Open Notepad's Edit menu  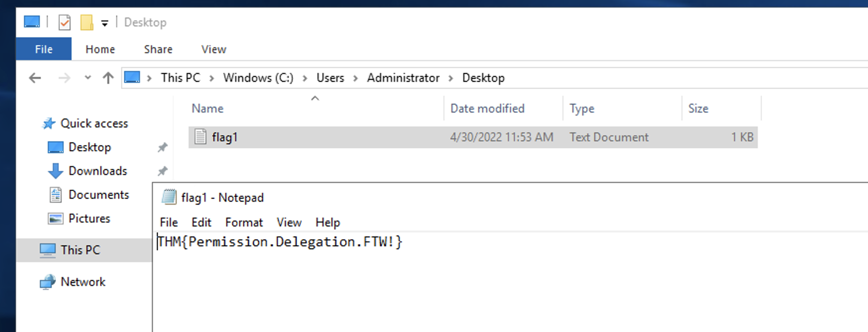201,222
